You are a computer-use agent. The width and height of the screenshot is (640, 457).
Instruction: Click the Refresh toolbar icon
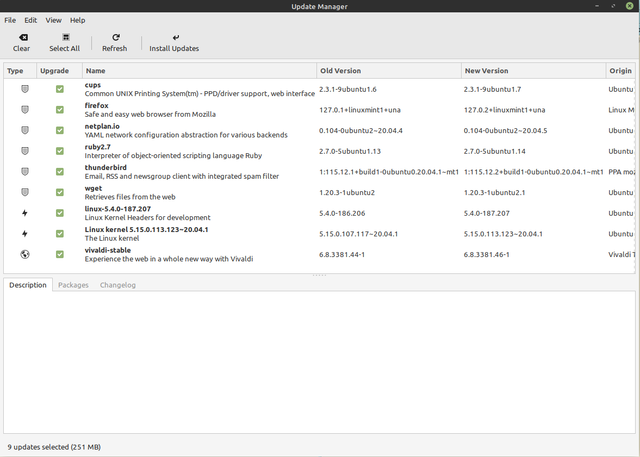pos(116,37)
